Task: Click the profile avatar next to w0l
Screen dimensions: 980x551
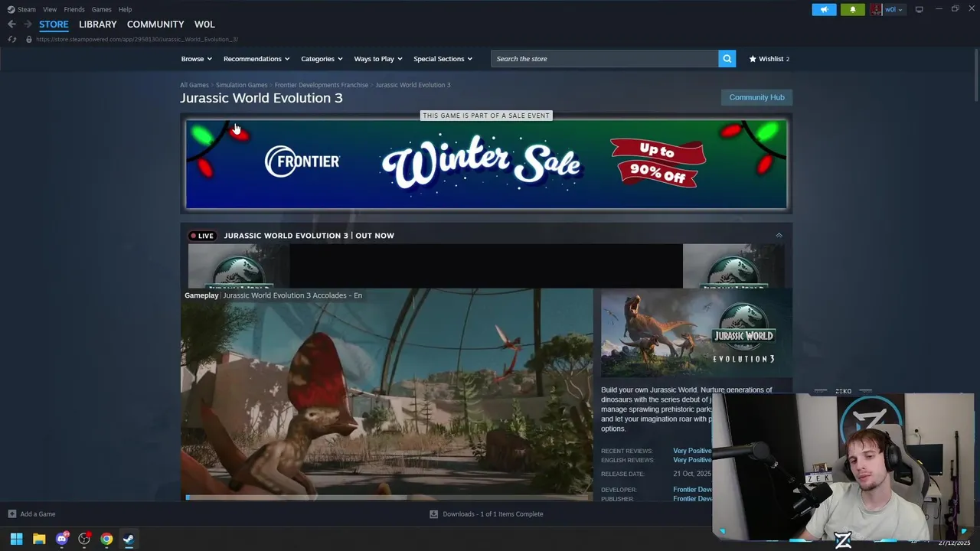Action: pos(876,9)
